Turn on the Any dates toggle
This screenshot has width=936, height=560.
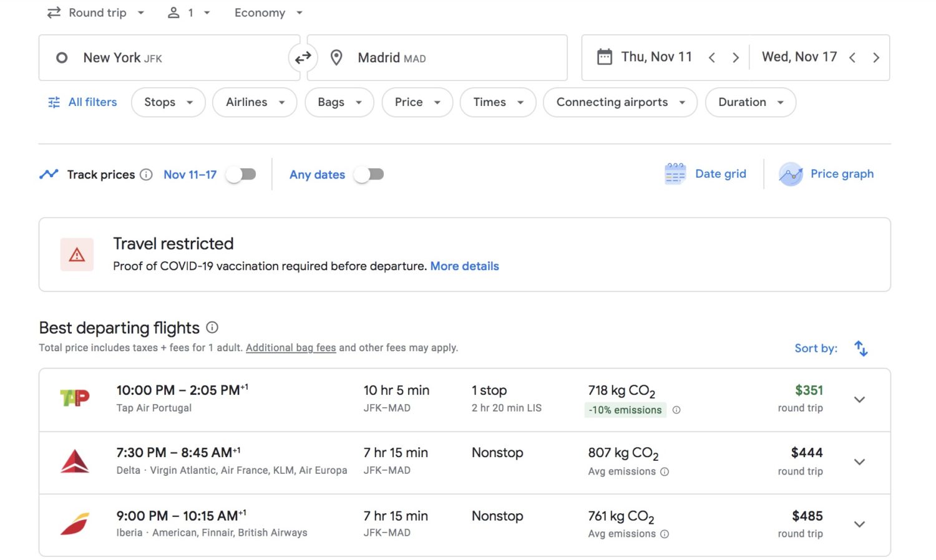369,175
